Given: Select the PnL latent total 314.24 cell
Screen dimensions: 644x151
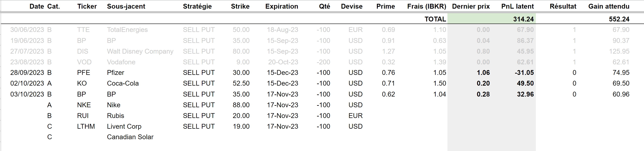Looking at the screenshot, I should point(523,19).
